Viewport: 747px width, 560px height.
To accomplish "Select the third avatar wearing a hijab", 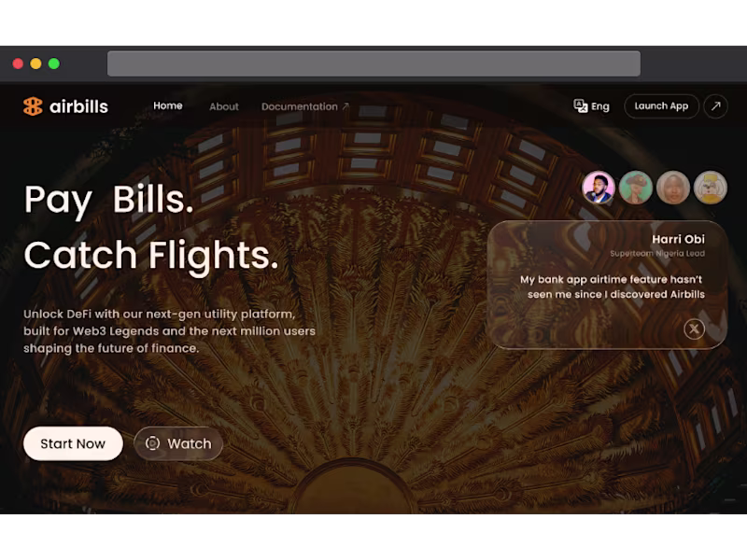I will pyautogui.click(x=672, y=188).
